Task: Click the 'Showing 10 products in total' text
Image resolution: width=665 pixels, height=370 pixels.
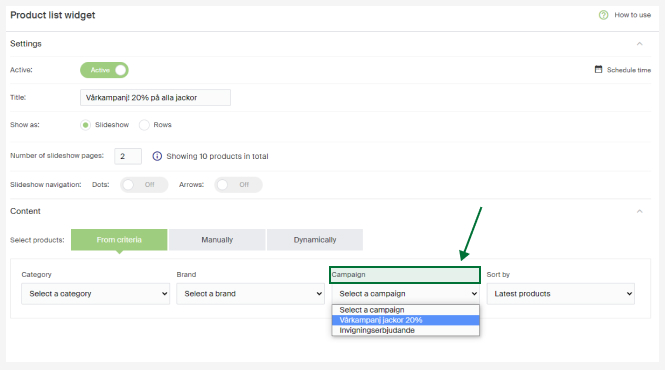Action: tap(217, 156)
